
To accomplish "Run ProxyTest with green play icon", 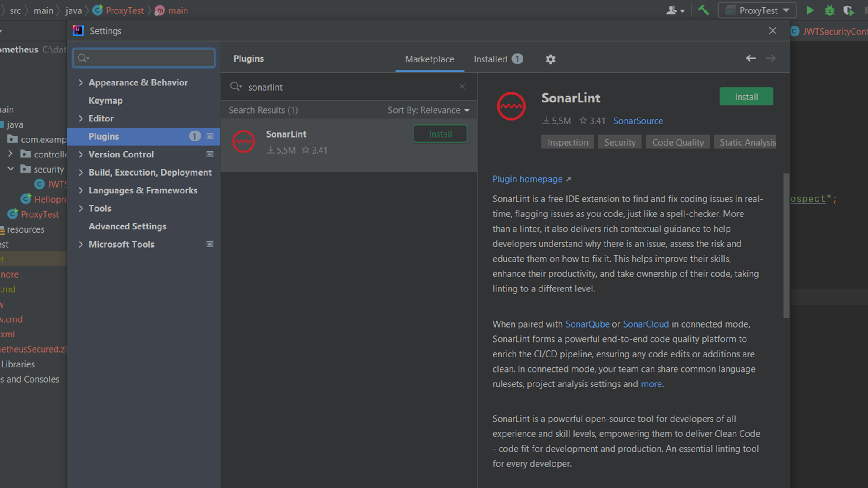I will [810, 10].
